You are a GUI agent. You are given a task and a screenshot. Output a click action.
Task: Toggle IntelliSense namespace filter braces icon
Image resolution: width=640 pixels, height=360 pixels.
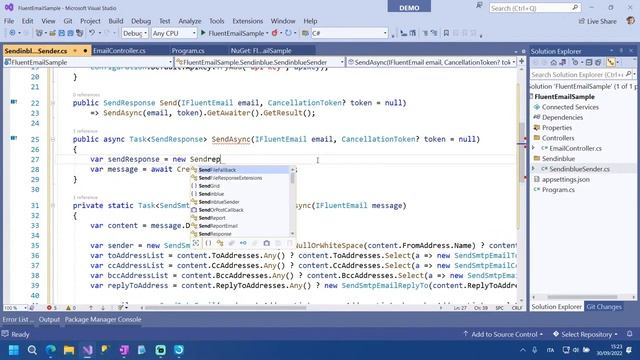(x=208, y=243)
